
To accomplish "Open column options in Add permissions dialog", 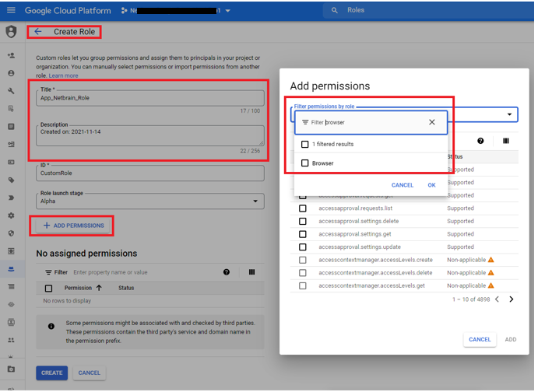I will (x=506, y=141).
